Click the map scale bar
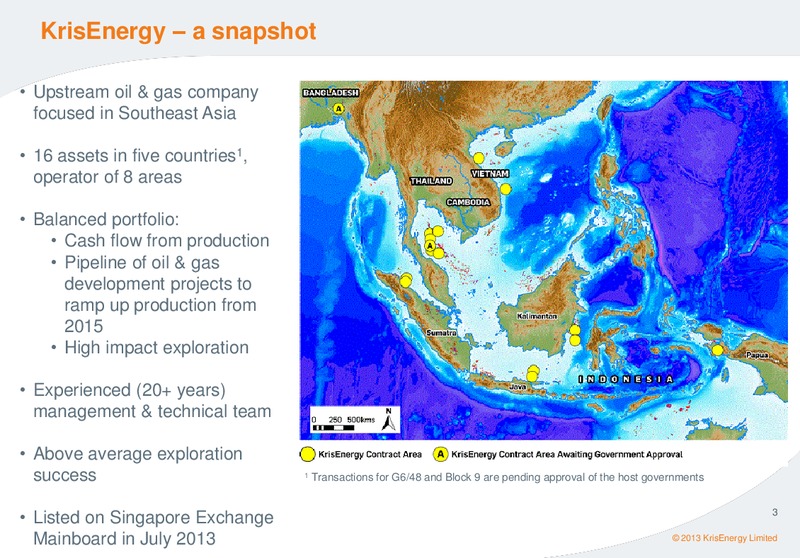This screenshot has width=800, height=558. pos(333,428)
